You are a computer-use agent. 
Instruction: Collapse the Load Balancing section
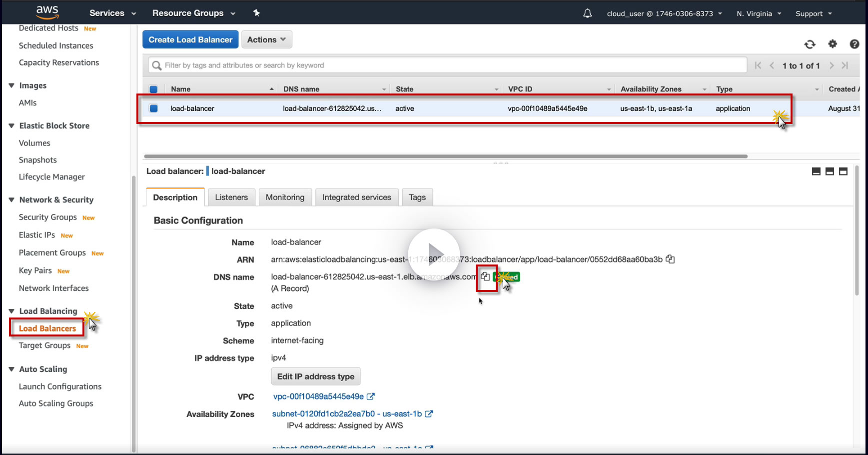[11, 311]
